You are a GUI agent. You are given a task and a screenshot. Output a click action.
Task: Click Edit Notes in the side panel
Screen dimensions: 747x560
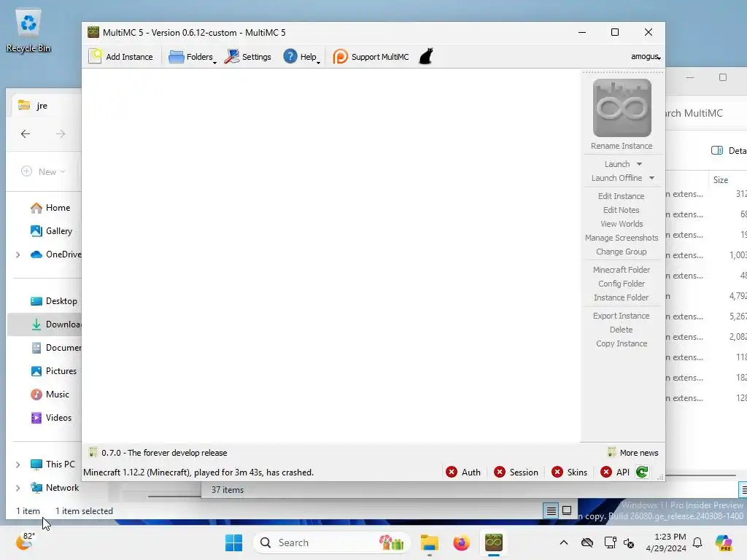click(x=622, y=210)
